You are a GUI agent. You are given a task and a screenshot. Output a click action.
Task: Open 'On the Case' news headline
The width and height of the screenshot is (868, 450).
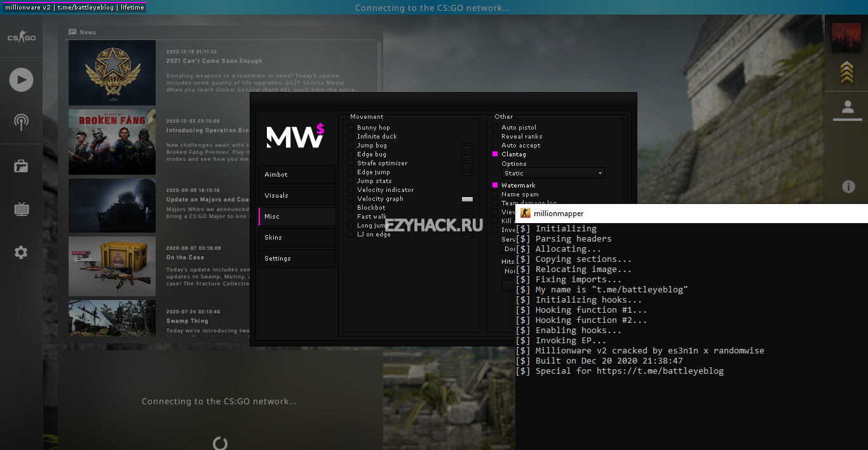pyautogui.click(x=186, y=257)
